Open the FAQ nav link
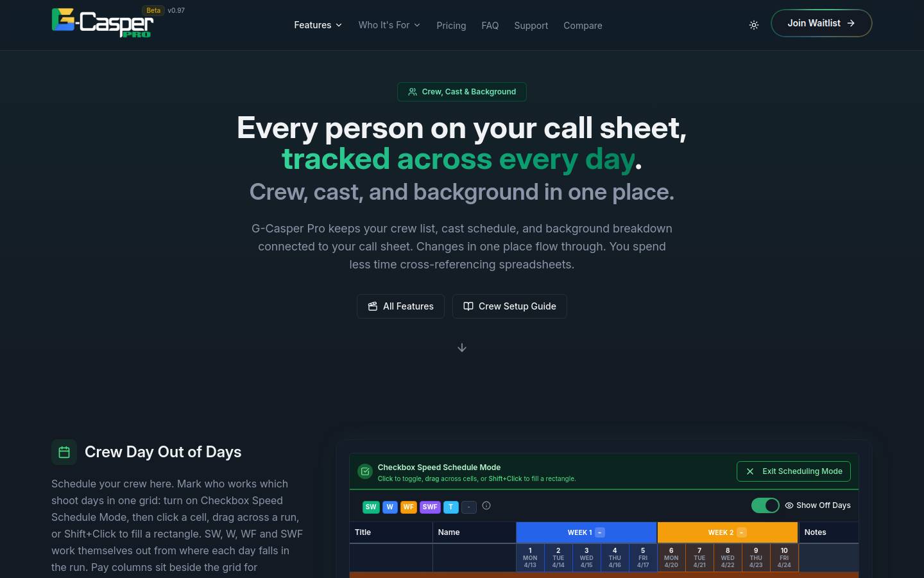The height and width of the screenshot is (578, 924). [x=490, y=26]
